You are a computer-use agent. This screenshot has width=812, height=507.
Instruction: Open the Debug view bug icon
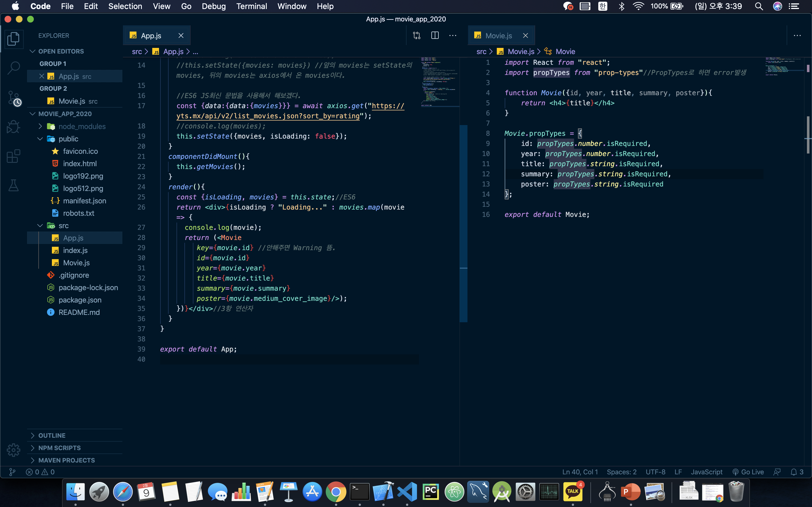14,127
